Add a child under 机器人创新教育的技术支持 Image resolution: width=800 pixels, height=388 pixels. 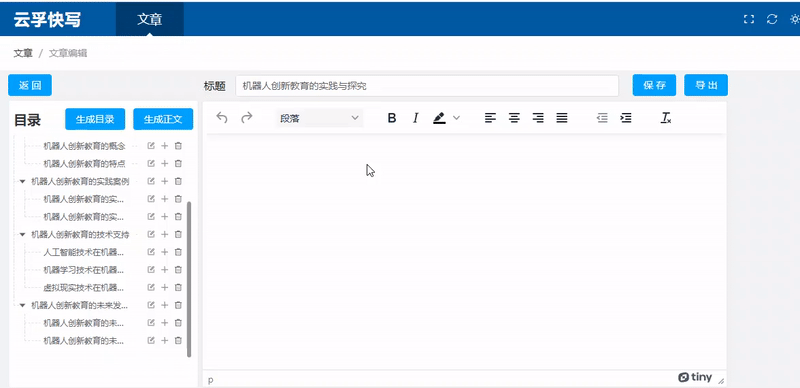[164, 234]
